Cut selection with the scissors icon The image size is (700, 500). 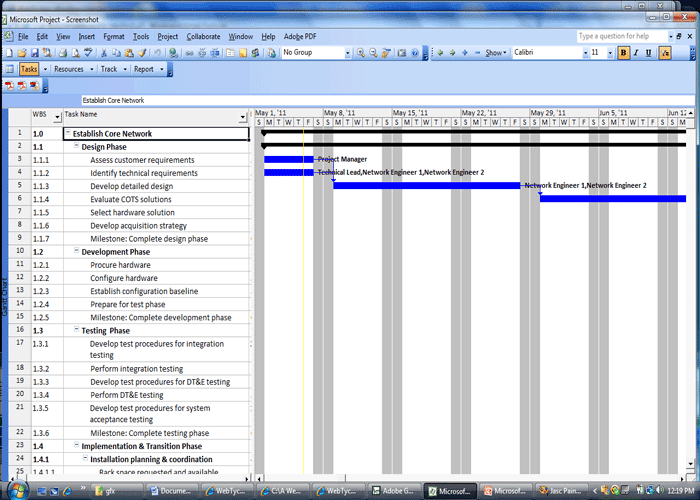104,53
